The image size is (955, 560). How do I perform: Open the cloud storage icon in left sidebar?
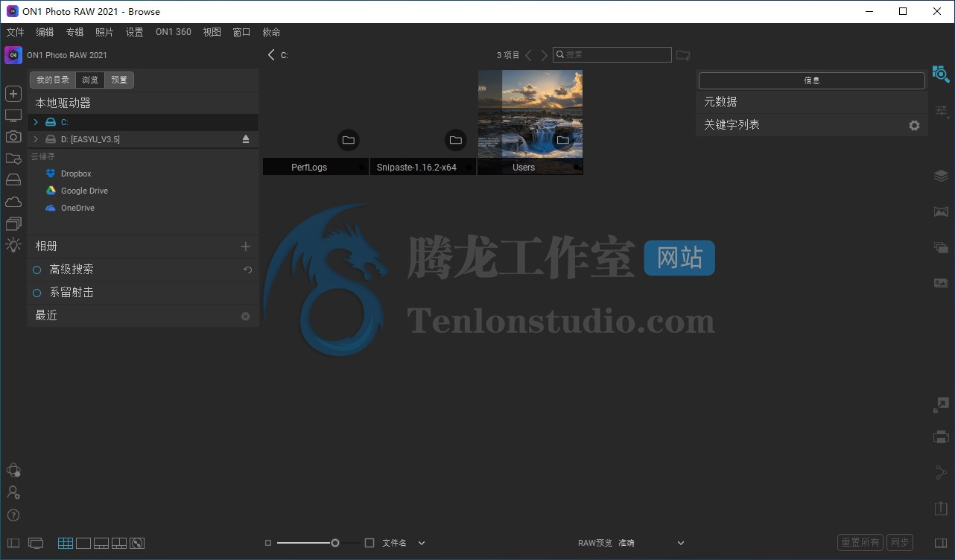[x=13, y=202]
